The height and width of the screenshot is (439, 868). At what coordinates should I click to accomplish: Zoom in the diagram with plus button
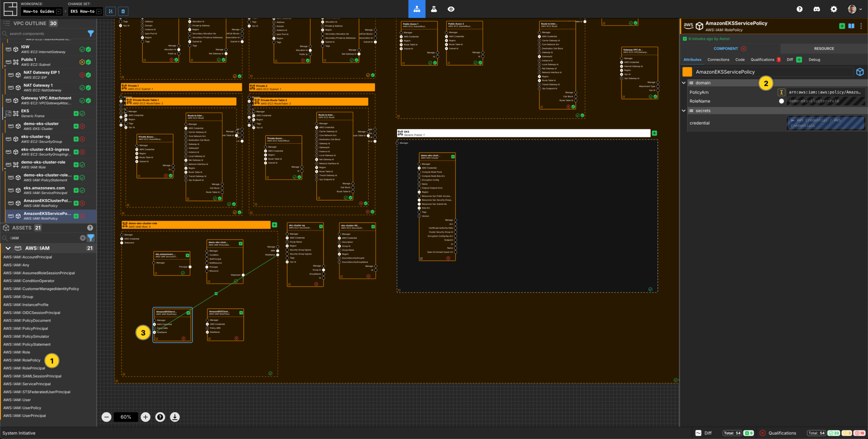[145, 417]
